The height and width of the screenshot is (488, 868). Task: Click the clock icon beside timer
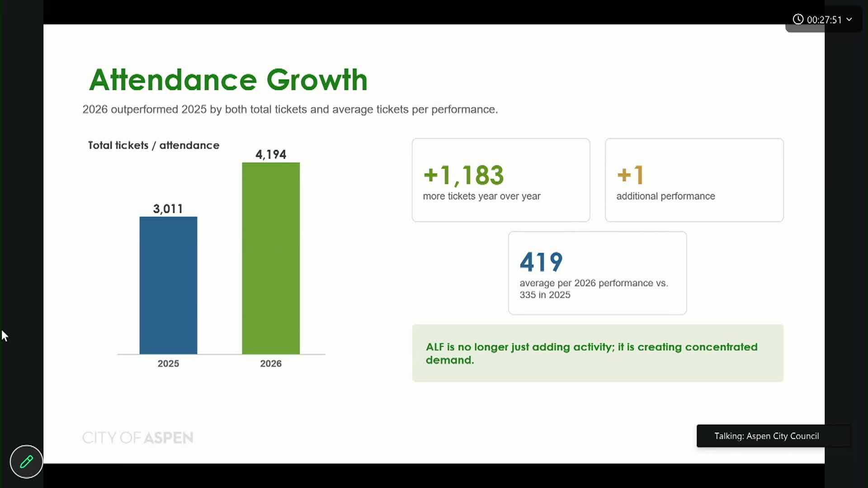[798, 19]
